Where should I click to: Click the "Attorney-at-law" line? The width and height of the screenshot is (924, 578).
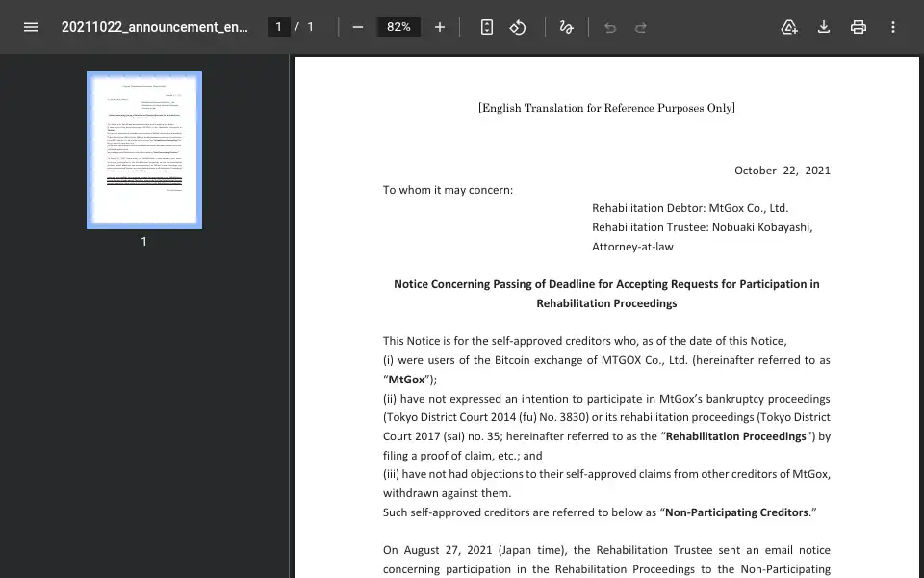pyautogui.click(x=632, y=247)
